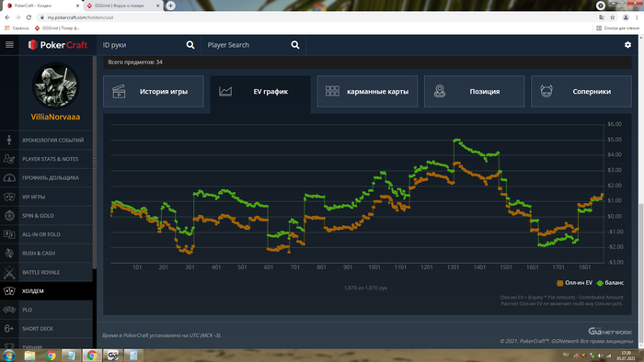The height and width of the screenshot is (362, 644).
Task: Click the GG poker client taskbar icon
Action: click(113, 356)
